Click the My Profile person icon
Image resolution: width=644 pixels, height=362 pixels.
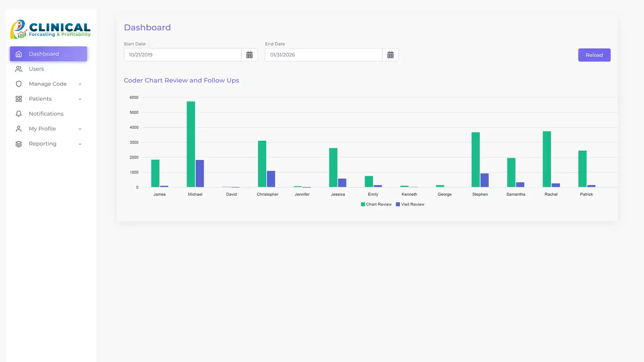(19, 129)
